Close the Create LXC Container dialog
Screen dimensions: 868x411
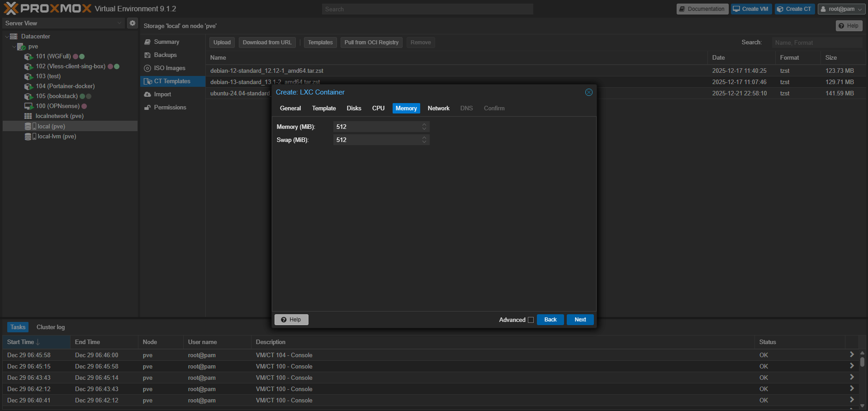click(588, 92)
